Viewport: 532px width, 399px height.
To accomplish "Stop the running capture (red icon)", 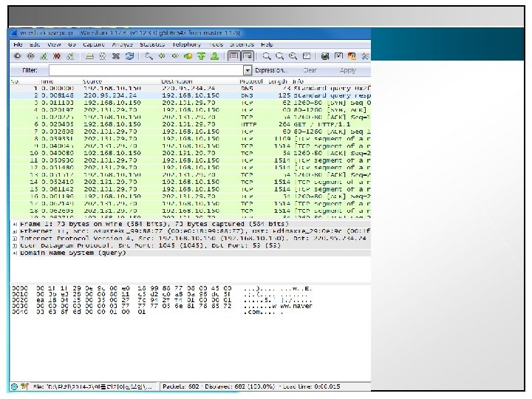I will tap(57, 56).
